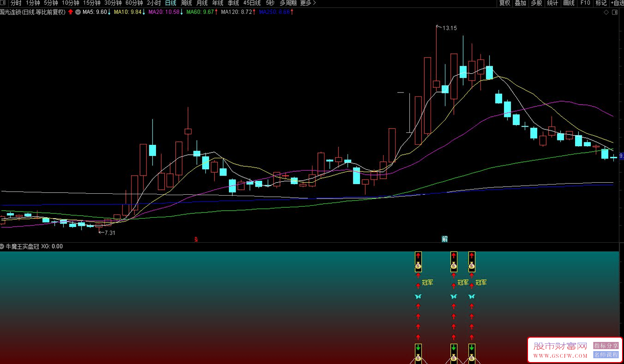
Task: Click the 解 marker under the chart
Action: click(444, 239)
